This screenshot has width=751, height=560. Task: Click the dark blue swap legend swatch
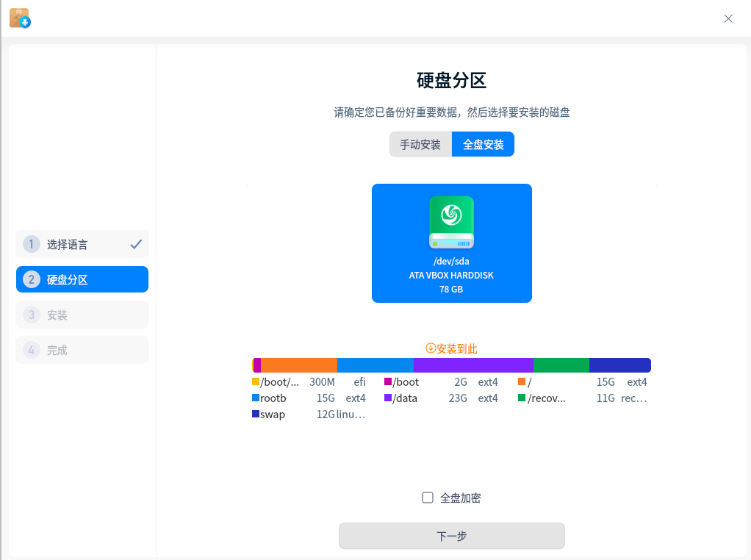256,414
